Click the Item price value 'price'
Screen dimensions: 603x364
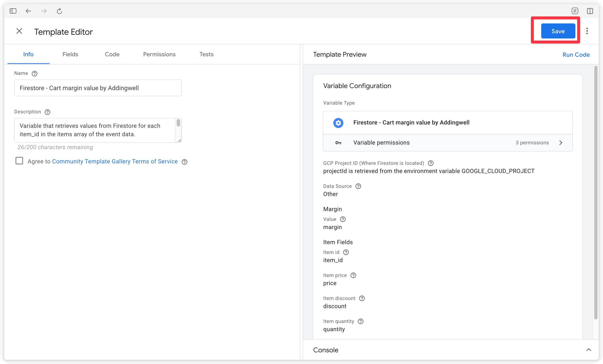coord(330,283)
